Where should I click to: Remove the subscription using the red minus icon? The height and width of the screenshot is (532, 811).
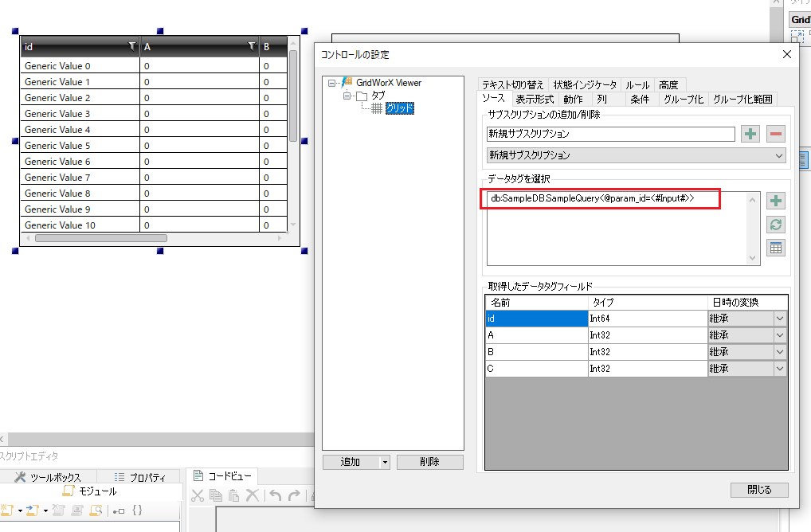(x=774, y=134)
